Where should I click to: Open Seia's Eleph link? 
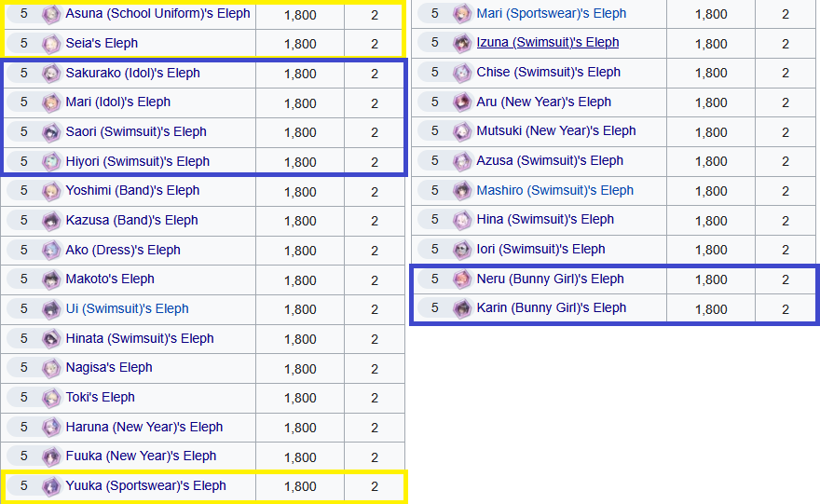point(102,43)
